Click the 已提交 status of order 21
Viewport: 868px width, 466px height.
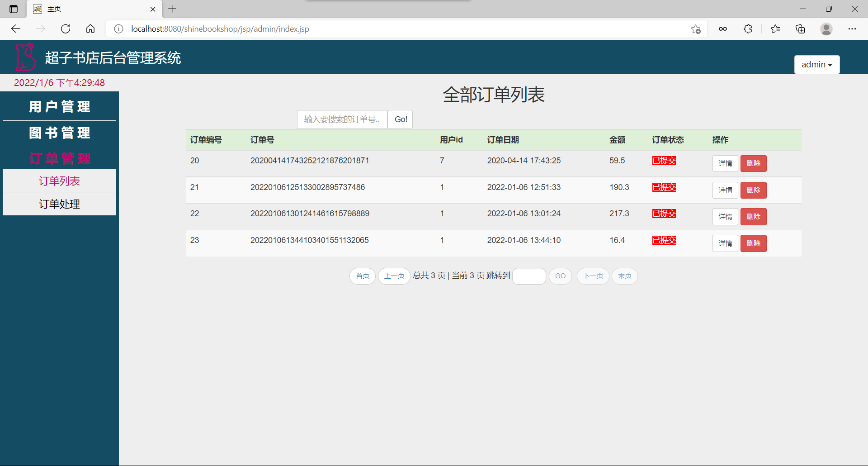(x=664, y=187)
